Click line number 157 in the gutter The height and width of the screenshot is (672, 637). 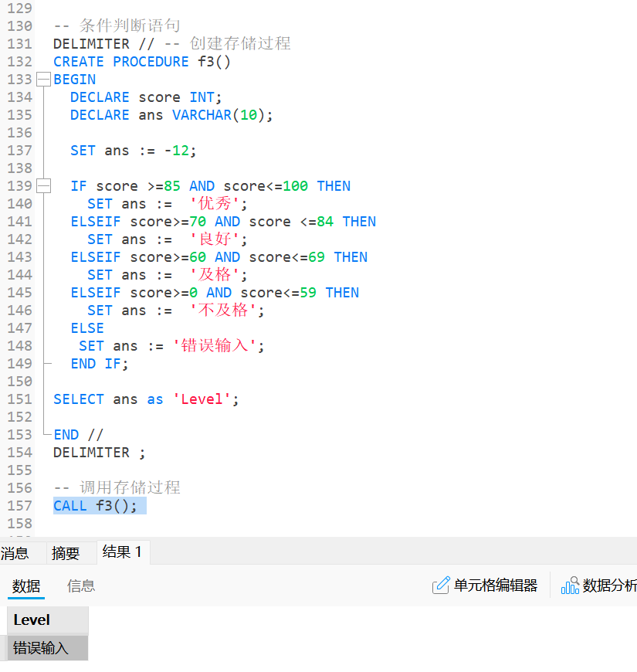pyautogui.click(x=19, y=506)
